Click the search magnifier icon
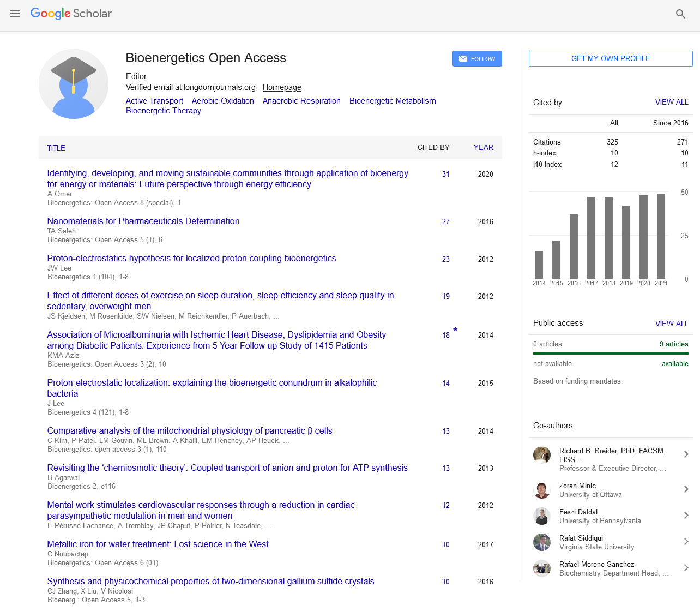Screen dimensions: 700x611 coord(680,14)
